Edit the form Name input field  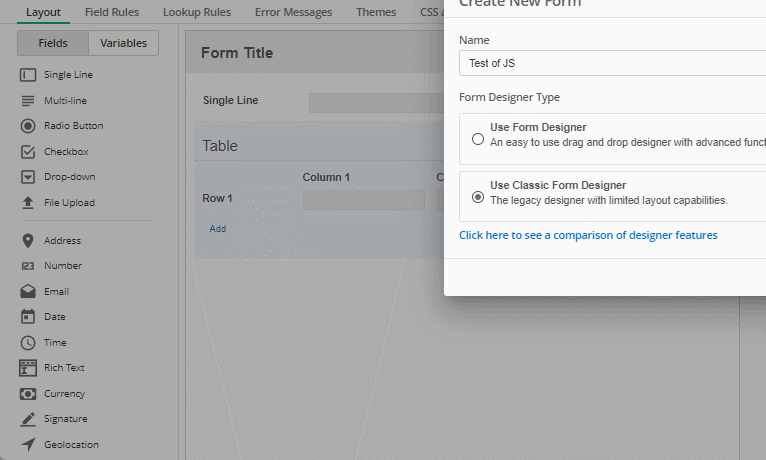point(613,63)
